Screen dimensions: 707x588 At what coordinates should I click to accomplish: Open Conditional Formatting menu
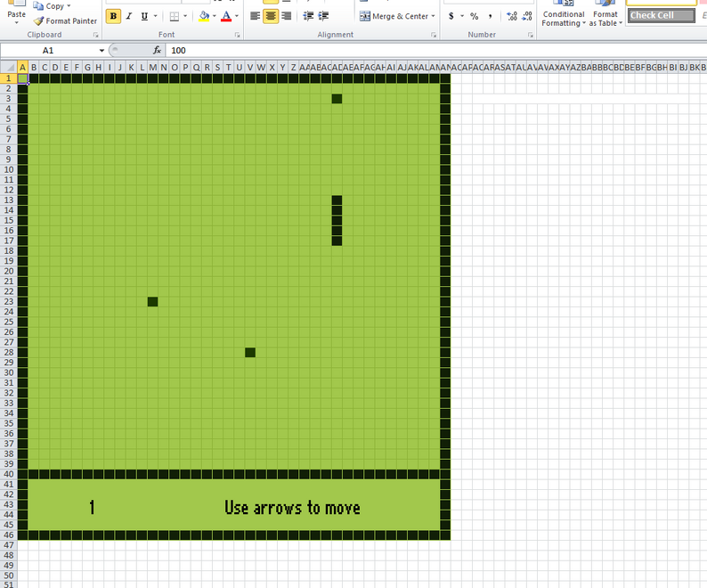tap(563, 14)
